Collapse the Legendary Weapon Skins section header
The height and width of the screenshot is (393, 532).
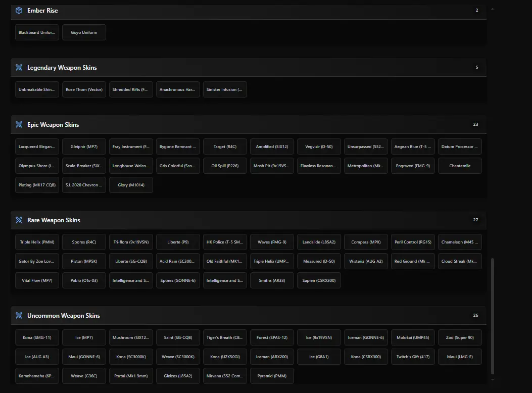248,68
